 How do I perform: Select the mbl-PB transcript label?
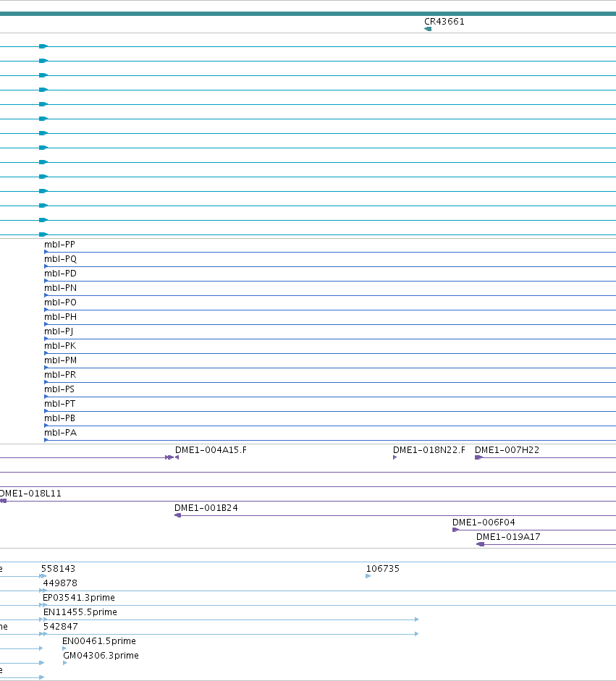(x=59, y=418)
